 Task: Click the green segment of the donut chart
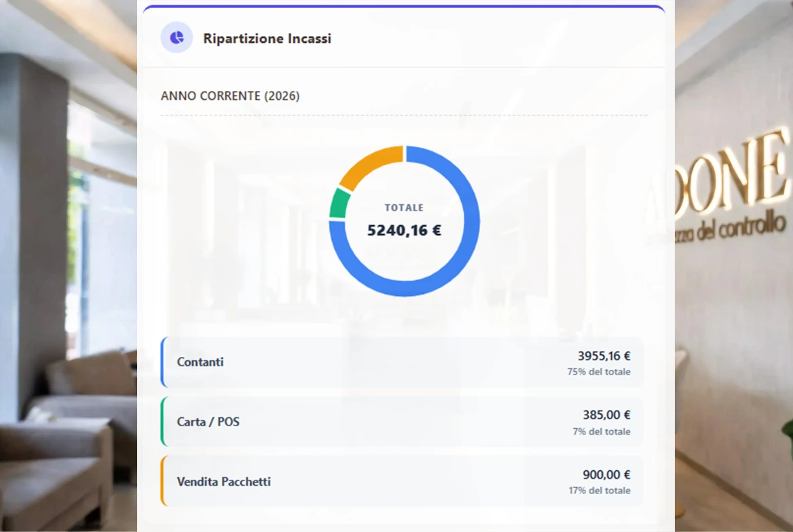339,204
